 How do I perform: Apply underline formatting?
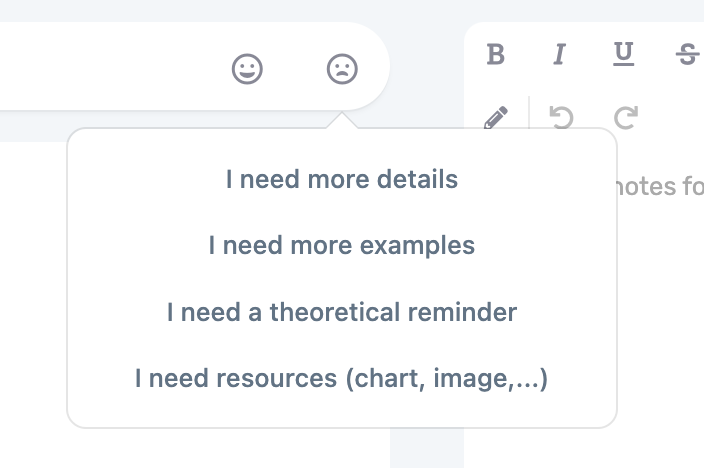point(623,54)
